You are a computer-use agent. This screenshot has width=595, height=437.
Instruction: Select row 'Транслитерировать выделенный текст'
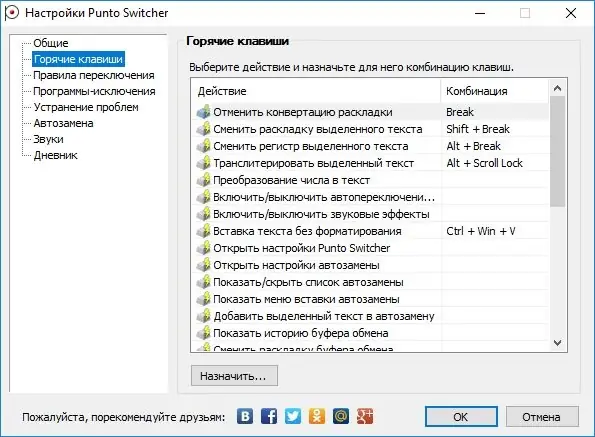tap(370, 163)
